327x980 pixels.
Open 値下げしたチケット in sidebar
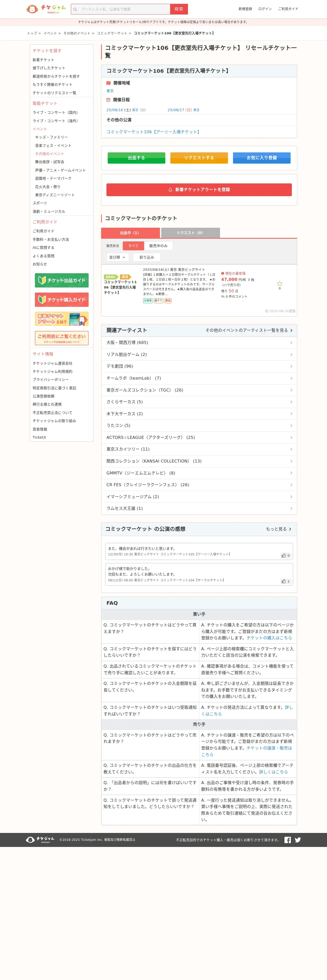click(49, 68)
